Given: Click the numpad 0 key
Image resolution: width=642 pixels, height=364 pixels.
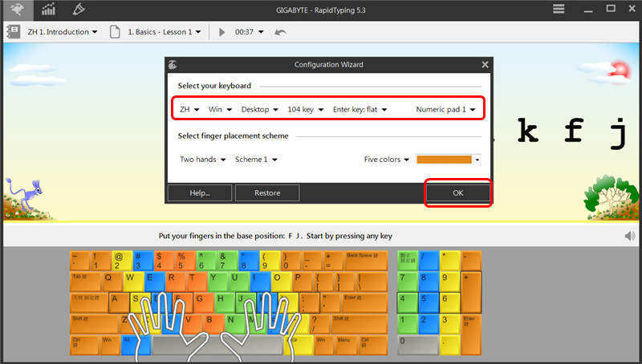Looking at the screenshot, I should click(417, 346).
